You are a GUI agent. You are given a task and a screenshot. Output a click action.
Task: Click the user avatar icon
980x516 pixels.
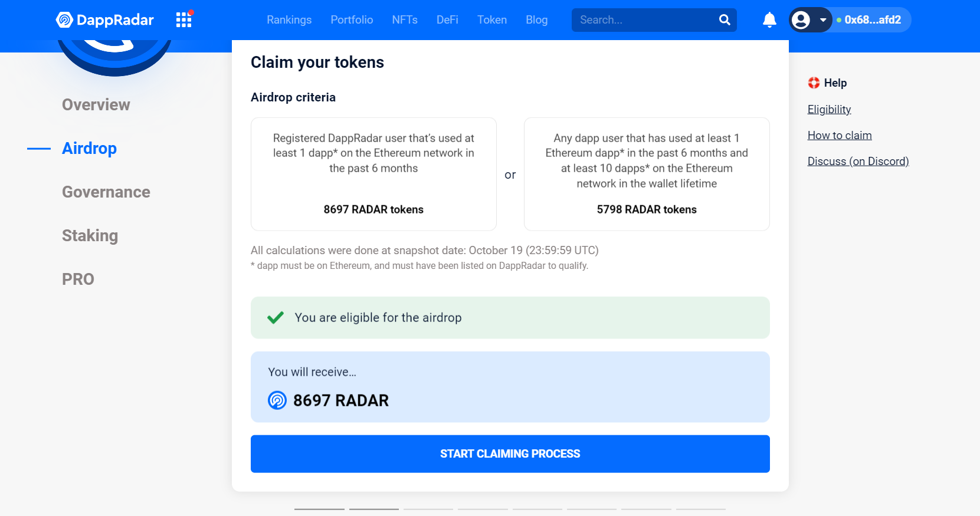801,20
